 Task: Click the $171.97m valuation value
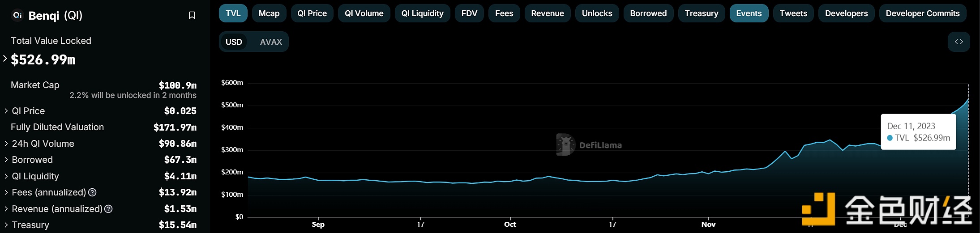click(x=175, y=127)
